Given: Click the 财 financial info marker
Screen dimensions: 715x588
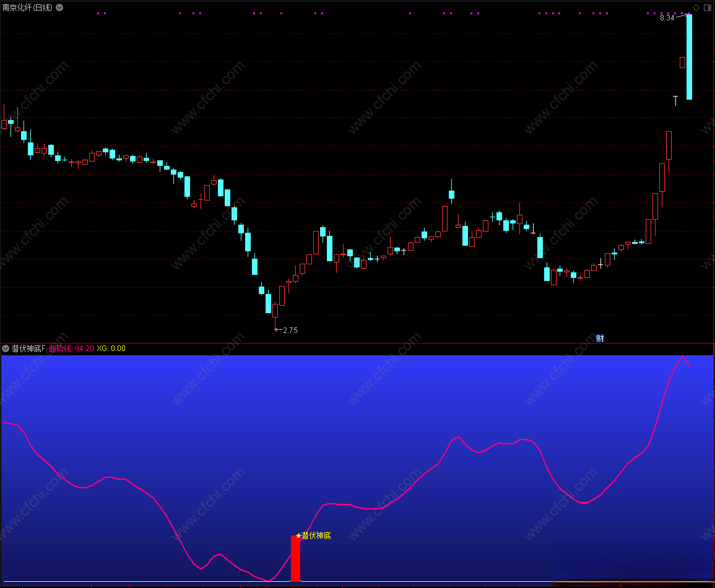Looking at the screenshot, I should coord(600,338).
